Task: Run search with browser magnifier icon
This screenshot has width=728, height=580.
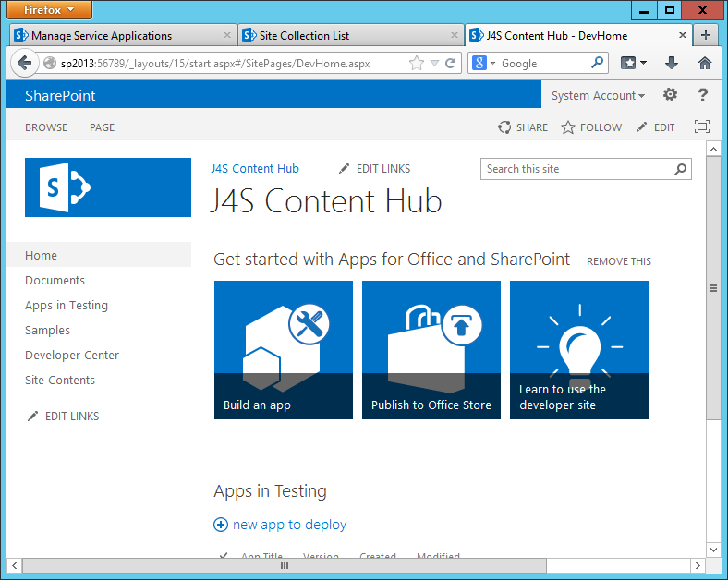Action: pyautogui.click(x=598, y=62)
